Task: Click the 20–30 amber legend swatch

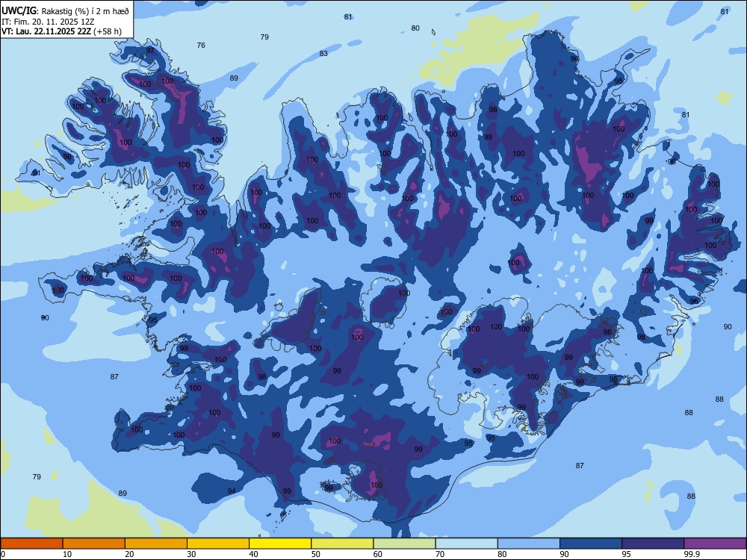Action: pyautogui.click(x=156, y=544)
